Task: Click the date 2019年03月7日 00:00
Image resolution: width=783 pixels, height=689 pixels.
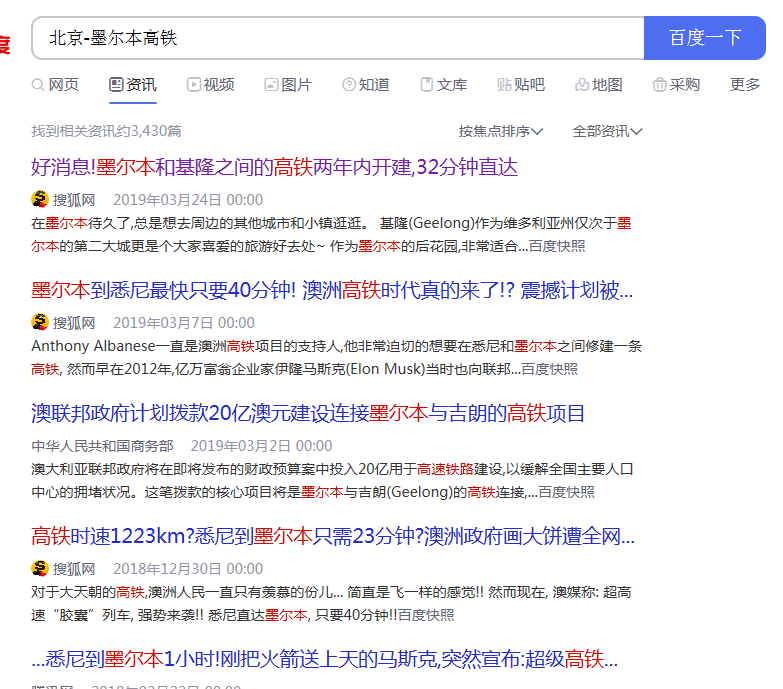Action: [x=184, y=323]
